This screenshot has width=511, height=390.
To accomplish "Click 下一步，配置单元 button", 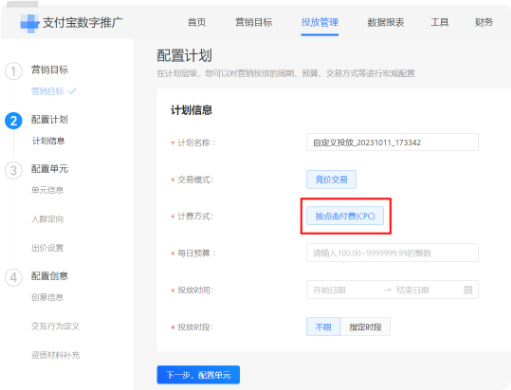I will [x=198, y=375].
